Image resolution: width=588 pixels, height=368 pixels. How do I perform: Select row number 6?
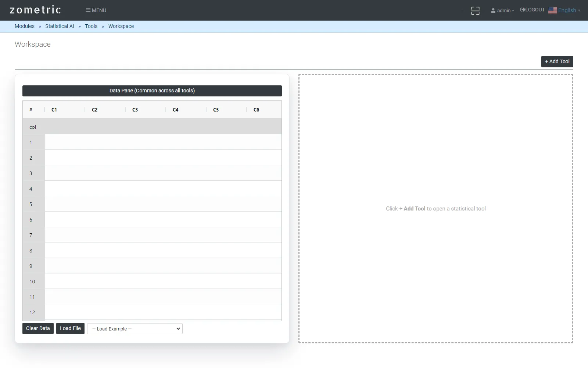33,220
